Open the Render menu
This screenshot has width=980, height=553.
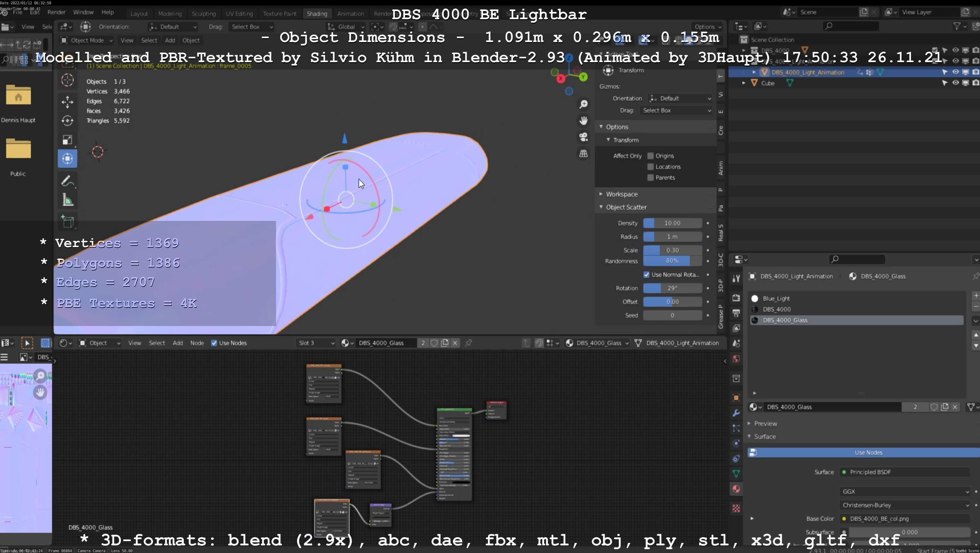pos(56,12)
